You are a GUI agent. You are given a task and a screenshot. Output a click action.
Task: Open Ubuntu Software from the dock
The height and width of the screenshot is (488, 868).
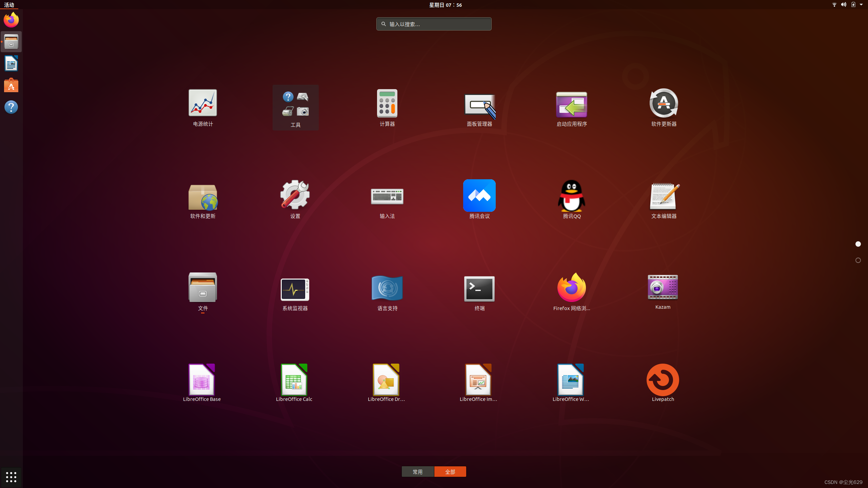11,85
